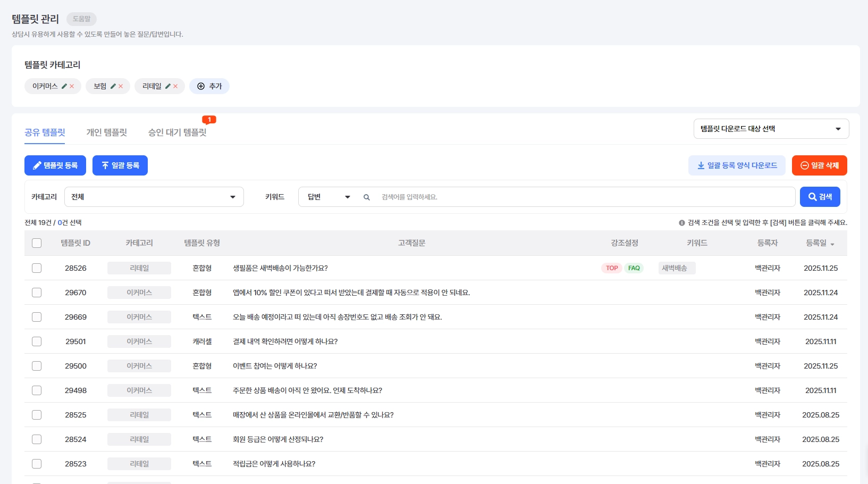
Task: Click the search magnifier icon in keyword field
Action: [367, 197]
